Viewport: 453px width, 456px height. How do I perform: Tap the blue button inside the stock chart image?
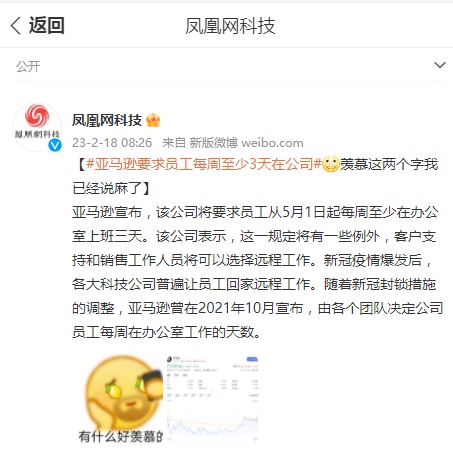[x=252, y=359]
